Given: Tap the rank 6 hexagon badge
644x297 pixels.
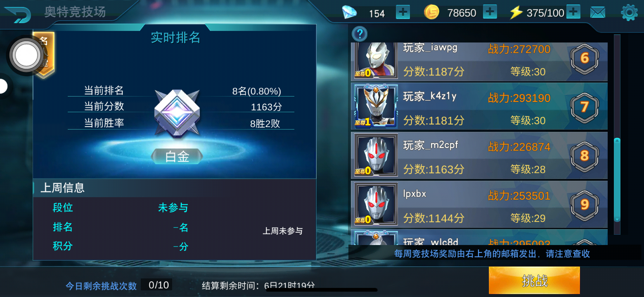Looking at the screenshot, I should tap(585, 58).
